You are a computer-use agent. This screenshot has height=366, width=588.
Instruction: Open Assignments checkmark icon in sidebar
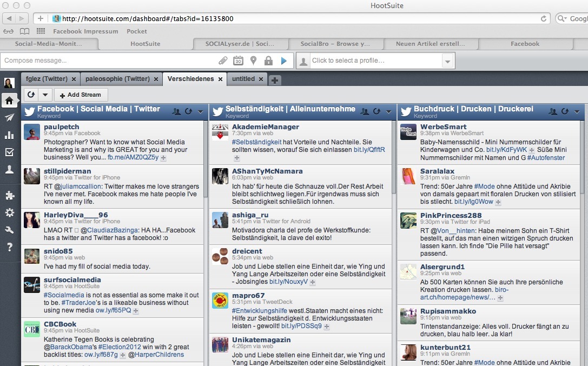coord(9,152)
